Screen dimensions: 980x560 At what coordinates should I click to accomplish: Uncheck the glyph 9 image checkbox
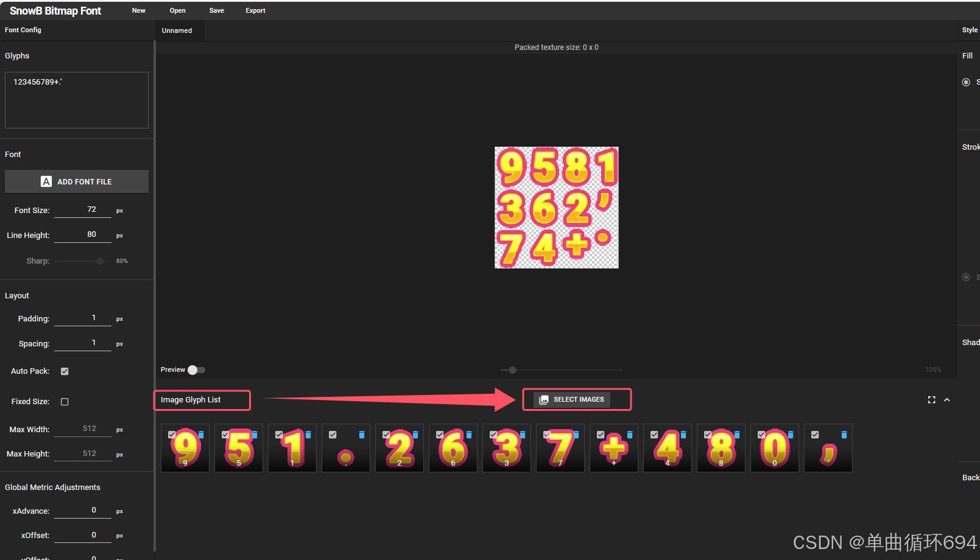pyautogui.click(x=172, y=435)
